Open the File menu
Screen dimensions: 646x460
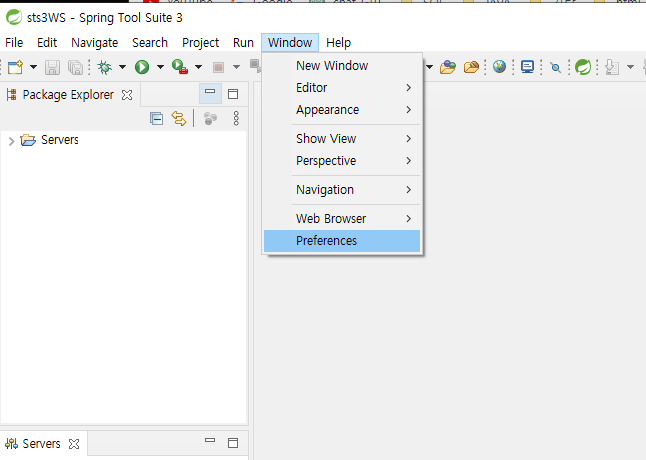tap(14, 42)
